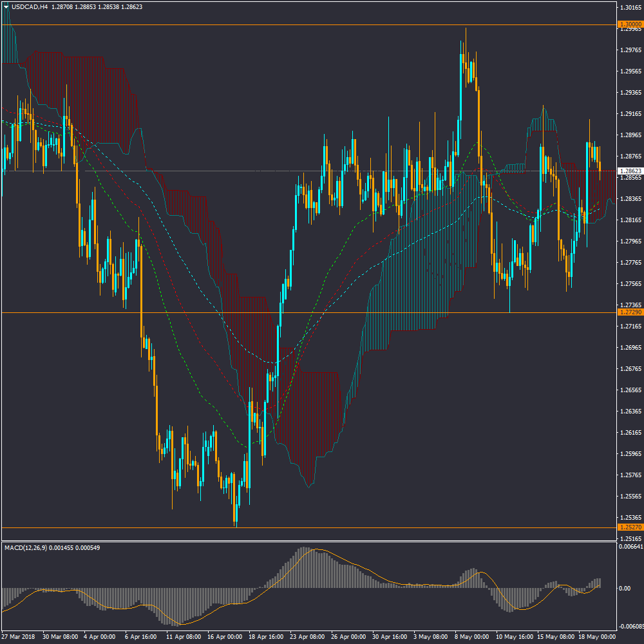Screen dimensions: 644x644
Task: Click the 11 Apr 08:00 time label
Action: click(183, 636)
